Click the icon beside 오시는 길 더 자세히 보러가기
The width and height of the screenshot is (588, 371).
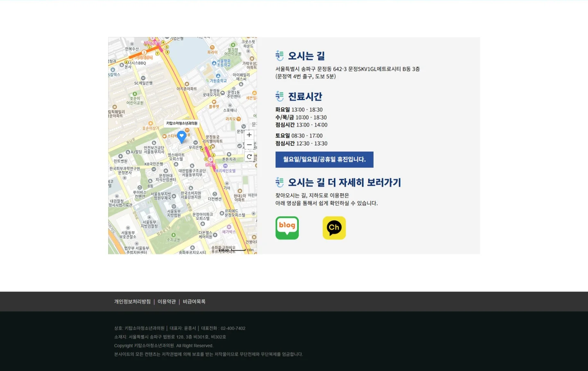(279, 182)
